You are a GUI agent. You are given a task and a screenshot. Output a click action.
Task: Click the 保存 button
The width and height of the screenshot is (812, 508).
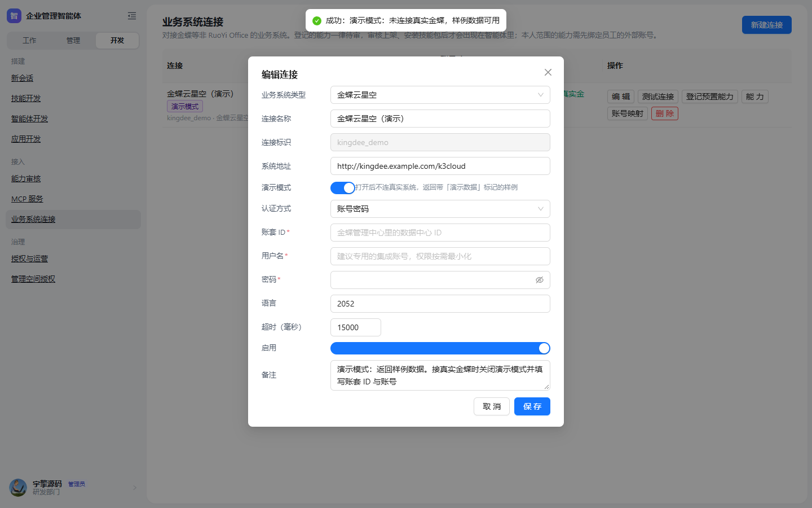tap(532, 406)
